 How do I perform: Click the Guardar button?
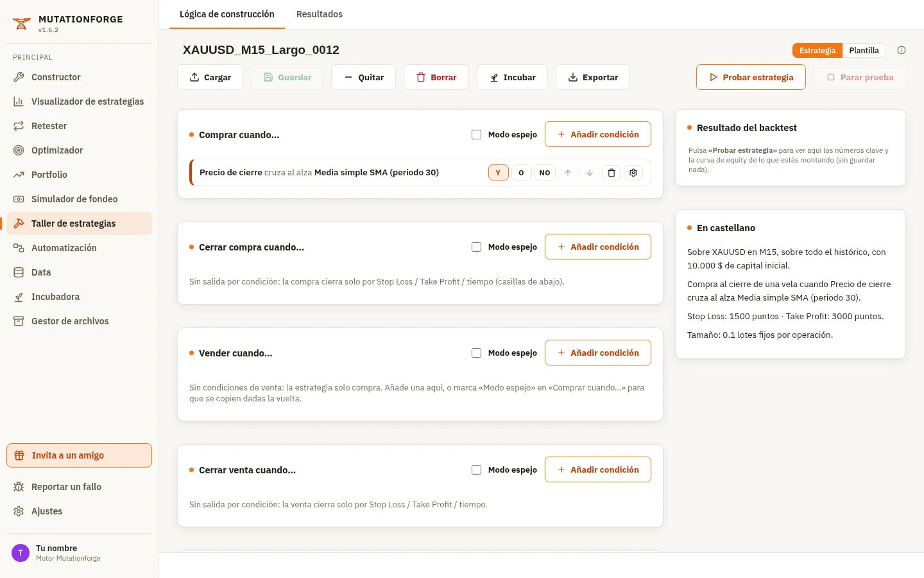(287, 77)
